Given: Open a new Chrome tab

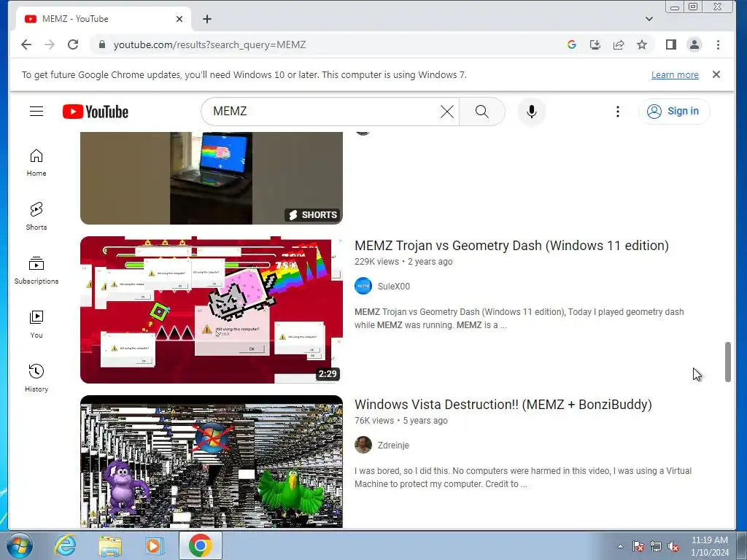Looking at the screenshot, I should 206,19.
